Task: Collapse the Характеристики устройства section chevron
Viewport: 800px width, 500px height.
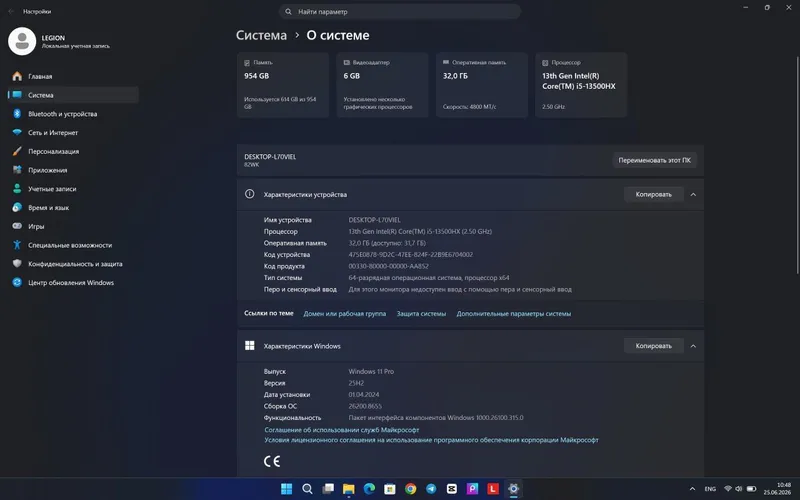Action: [693, 194]
